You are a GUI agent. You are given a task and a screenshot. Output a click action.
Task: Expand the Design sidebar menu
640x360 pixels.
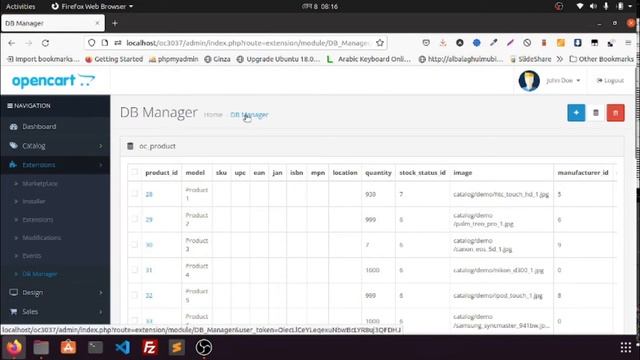pos(55,292)
